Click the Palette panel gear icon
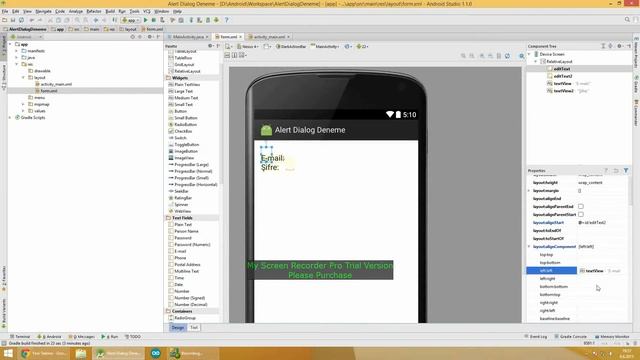Viewport: 640px width, 360px height. click(210, 46)
